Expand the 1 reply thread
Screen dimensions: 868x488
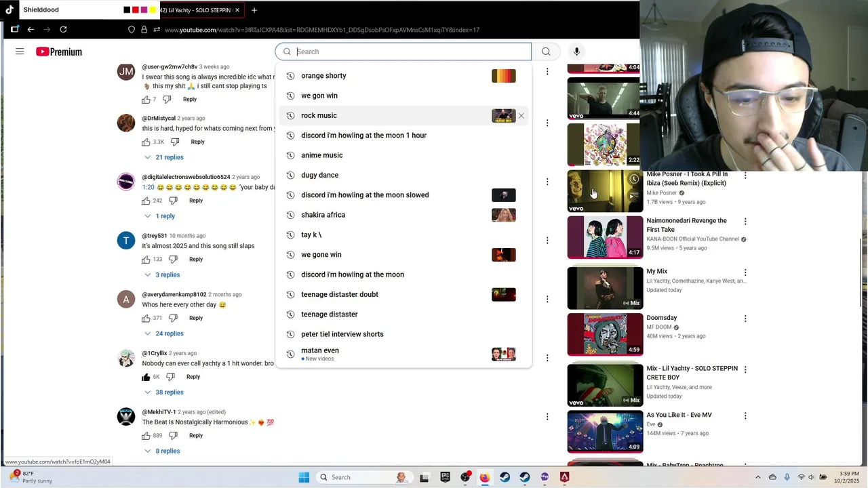coord(159,216)
